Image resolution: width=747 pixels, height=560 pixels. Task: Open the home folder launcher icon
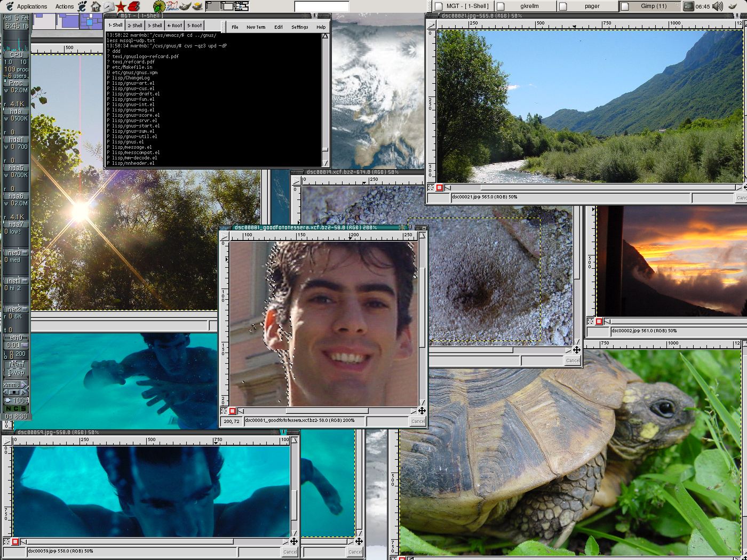[96, 6]
